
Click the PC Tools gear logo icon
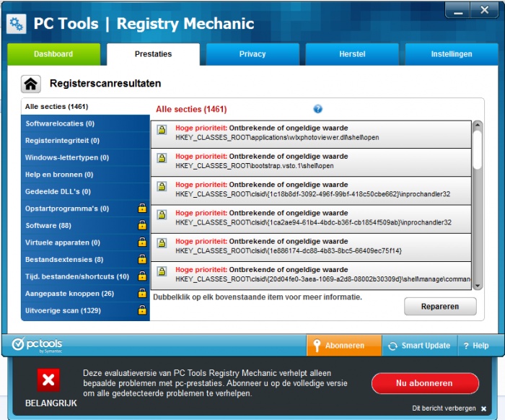[16, 24]
